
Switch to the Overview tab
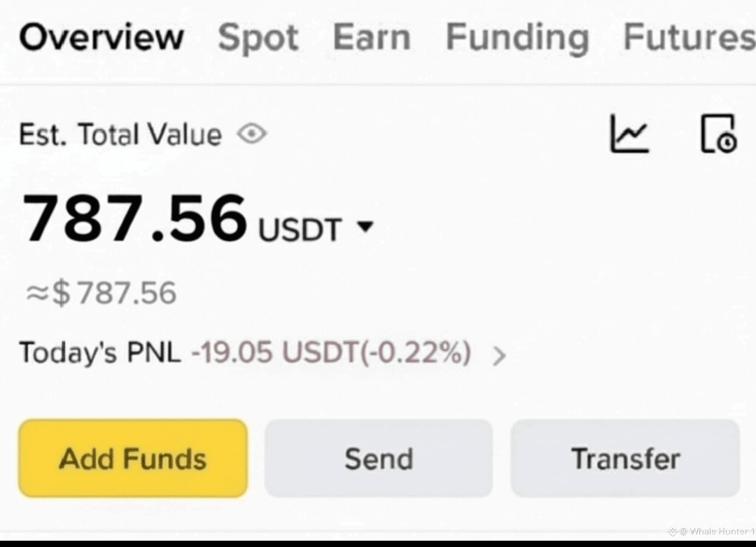coord(101,37)
